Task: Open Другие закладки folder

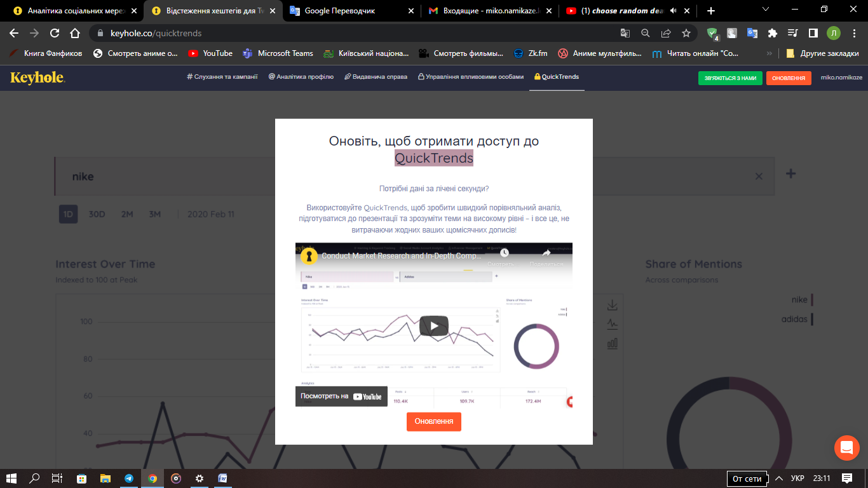Action: pyautogui.click(x=822, y=53)
